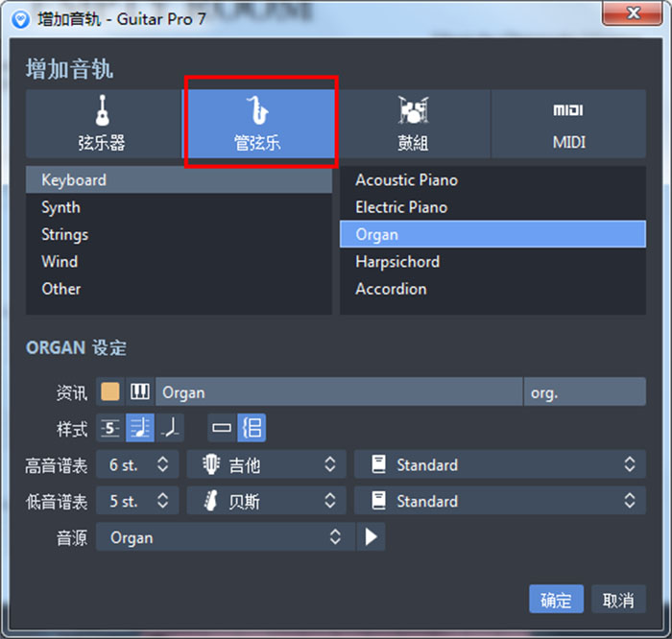Select the 弦乐器 stringed instrument tab
Screen dimensions: 672x639
102,124
